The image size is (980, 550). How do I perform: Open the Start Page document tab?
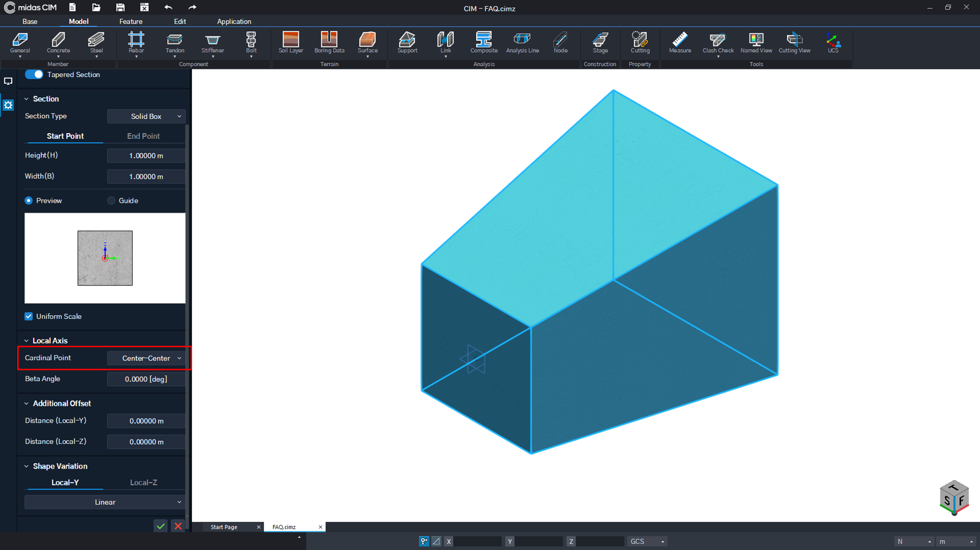224,527
